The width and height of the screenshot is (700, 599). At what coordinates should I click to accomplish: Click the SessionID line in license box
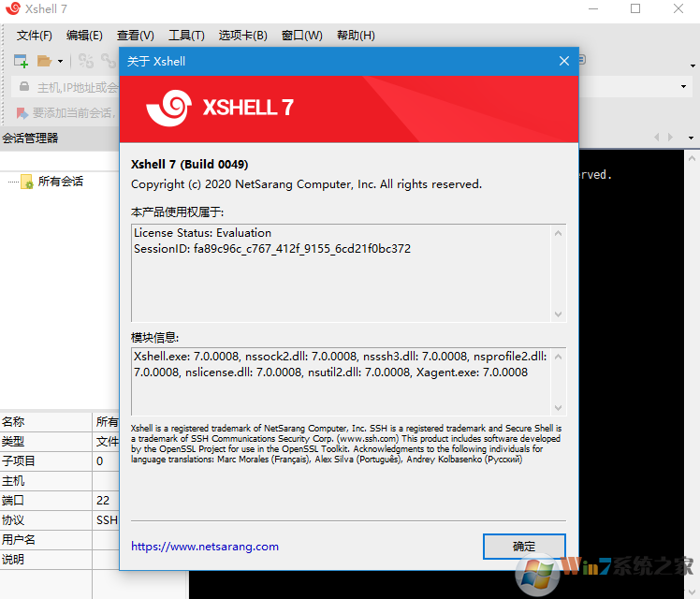(x=272, y=249)
